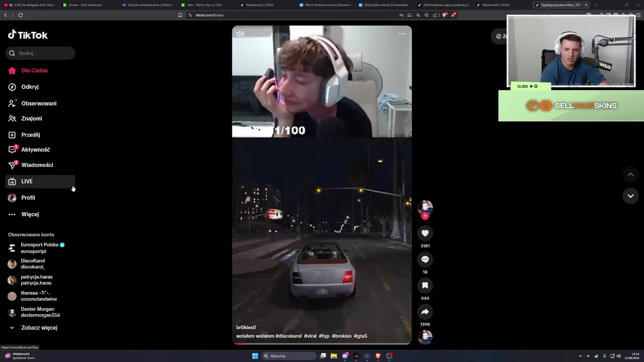Open Brave Shields lion icon
Viewport: 644px width, 362px height.
click(x=444, y=15)
